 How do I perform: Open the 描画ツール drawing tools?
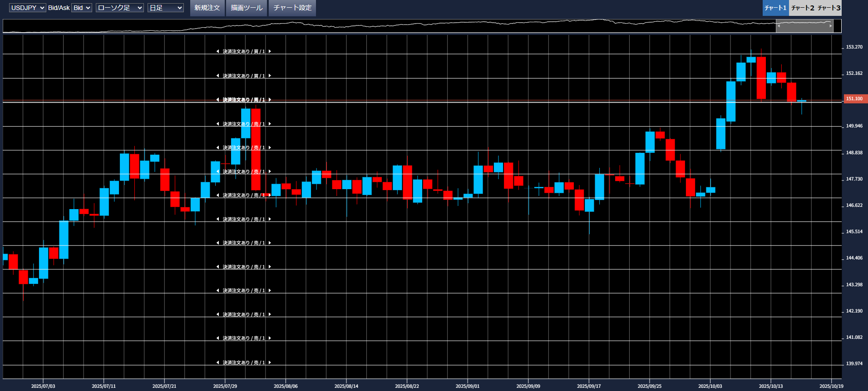(247, 8)
